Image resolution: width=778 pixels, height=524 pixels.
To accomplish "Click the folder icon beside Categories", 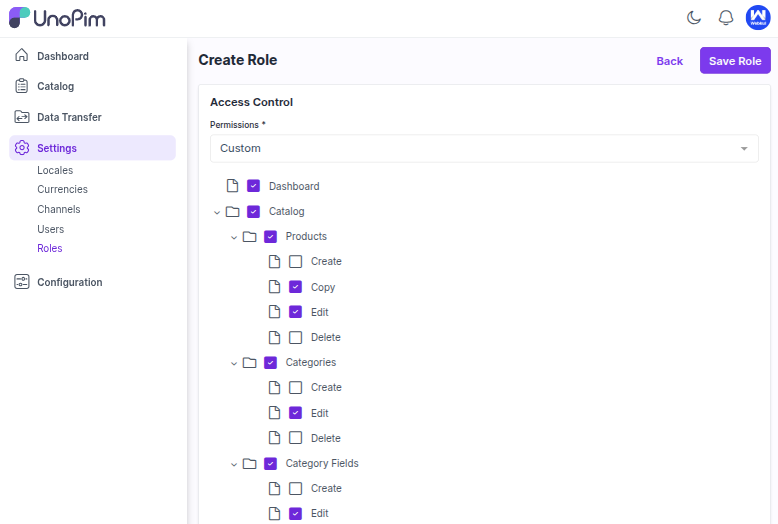I will click(x=249, y=363).
